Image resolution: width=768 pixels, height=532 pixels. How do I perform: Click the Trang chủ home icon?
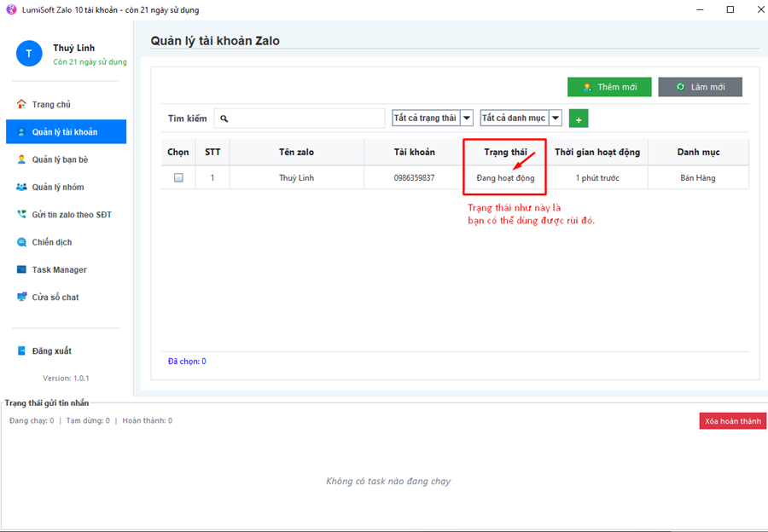[21, 104]
